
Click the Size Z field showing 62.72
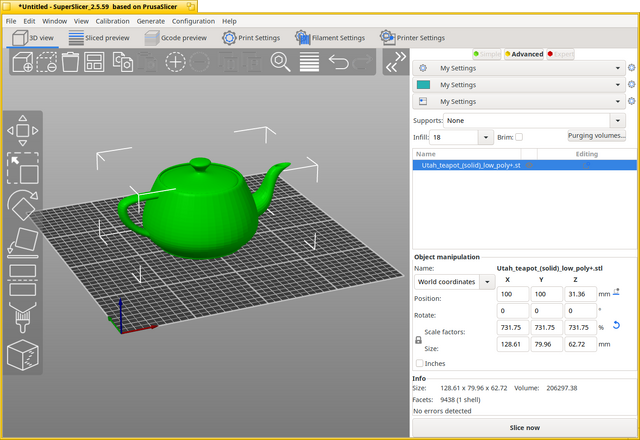pos(580,344)
